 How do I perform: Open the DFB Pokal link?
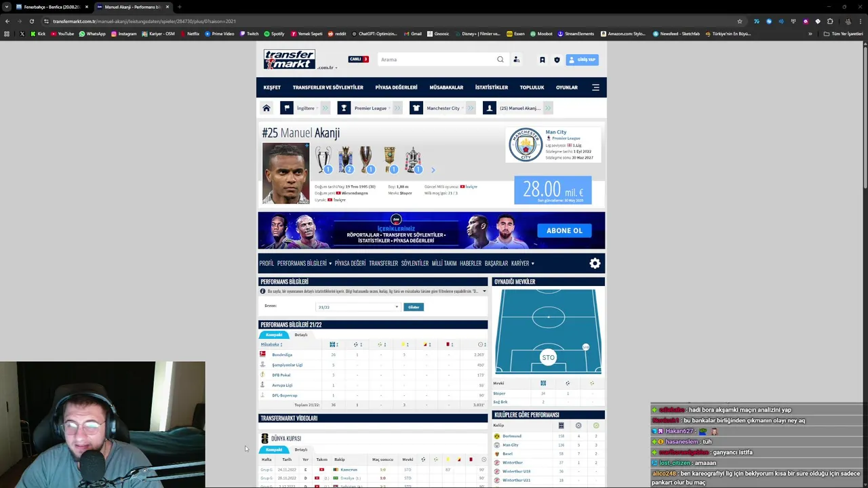tap(281, 375)
